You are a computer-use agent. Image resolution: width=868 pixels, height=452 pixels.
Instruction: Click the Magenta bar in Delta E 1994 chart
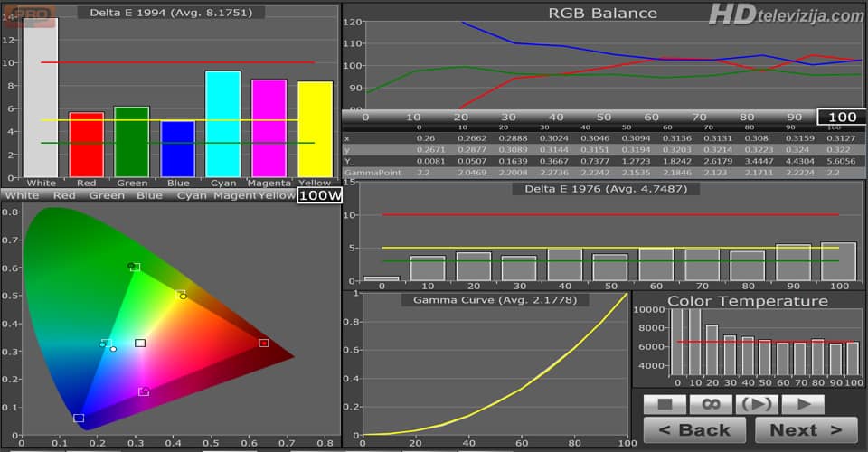pos(269,127)
